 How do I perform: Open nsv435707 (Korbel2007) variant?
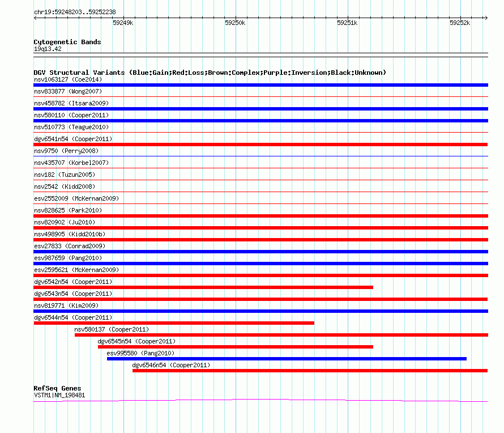pyautogui.click(x=71, y=163)
